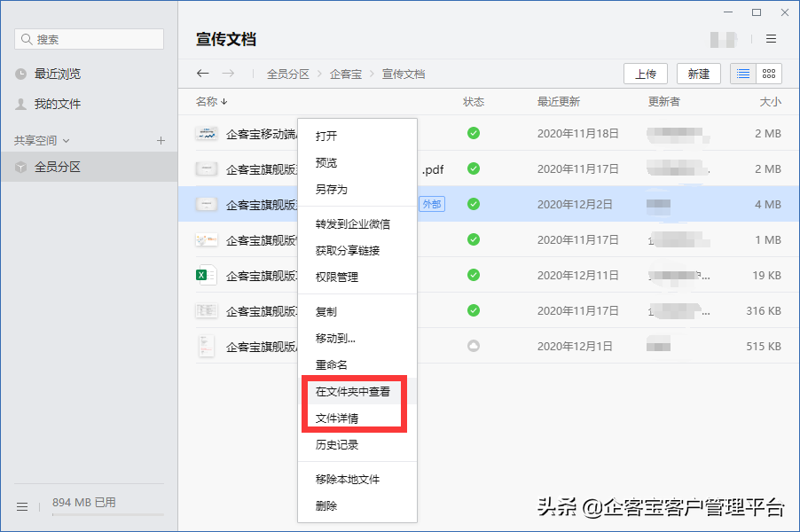
Task: Choose 历史记录 menu item
Action: pos(357,445)
